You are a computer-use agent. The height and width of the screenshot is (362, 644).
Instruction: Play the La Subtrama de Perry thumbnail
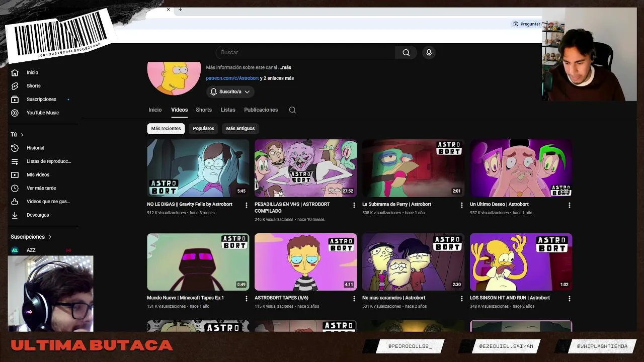coord(413,168)
